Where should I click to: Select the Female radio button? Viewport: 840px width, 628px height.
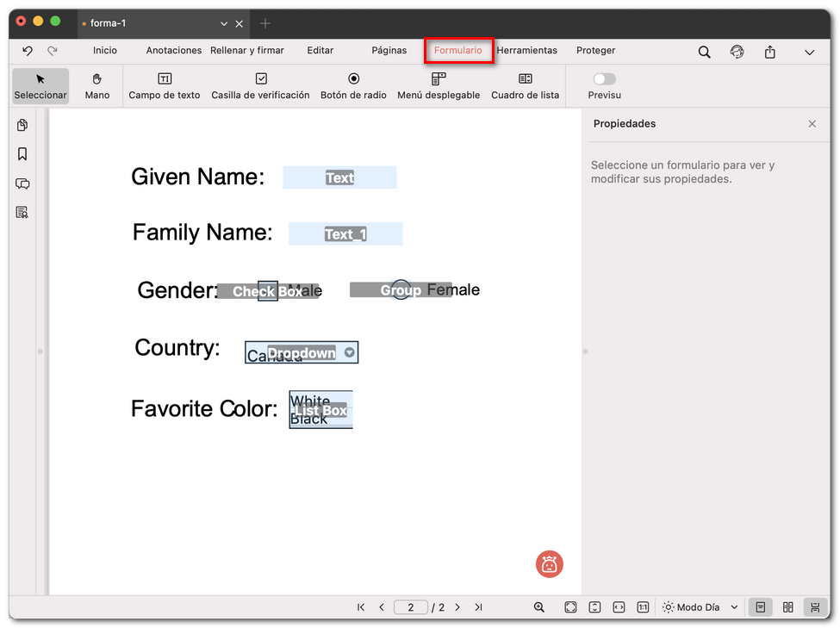coord(400,290)
